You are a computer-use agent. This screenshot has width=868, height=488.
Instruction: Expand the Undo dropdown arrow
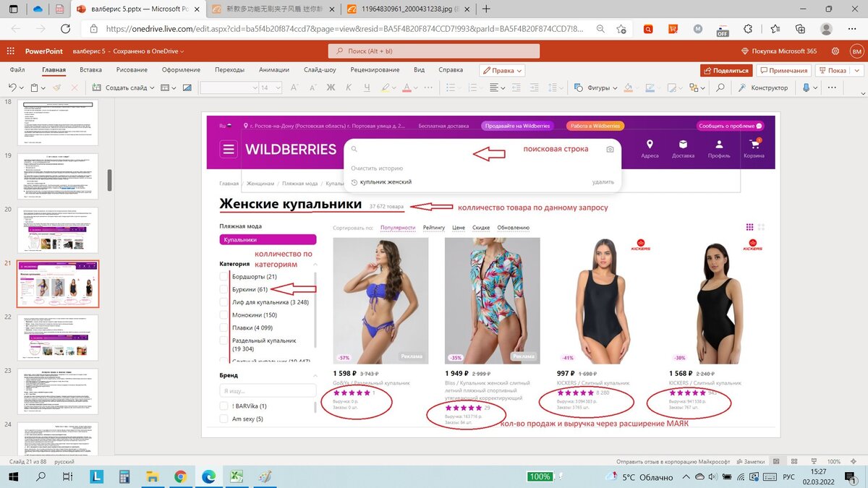point(22,87)
